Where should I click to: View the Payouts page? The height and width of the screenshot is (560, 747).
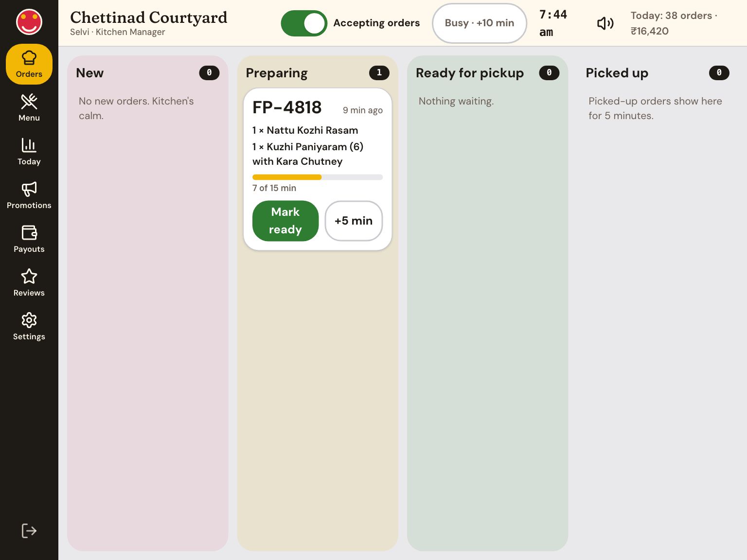coord(29,239)
